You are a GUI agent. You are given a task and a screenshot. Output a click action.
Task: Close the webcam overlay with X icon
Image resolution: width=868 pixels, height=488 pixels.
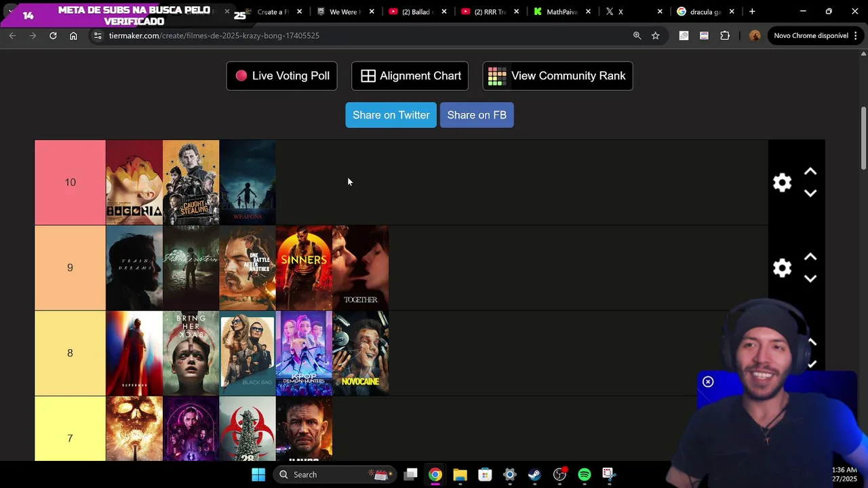click(708, 382)
